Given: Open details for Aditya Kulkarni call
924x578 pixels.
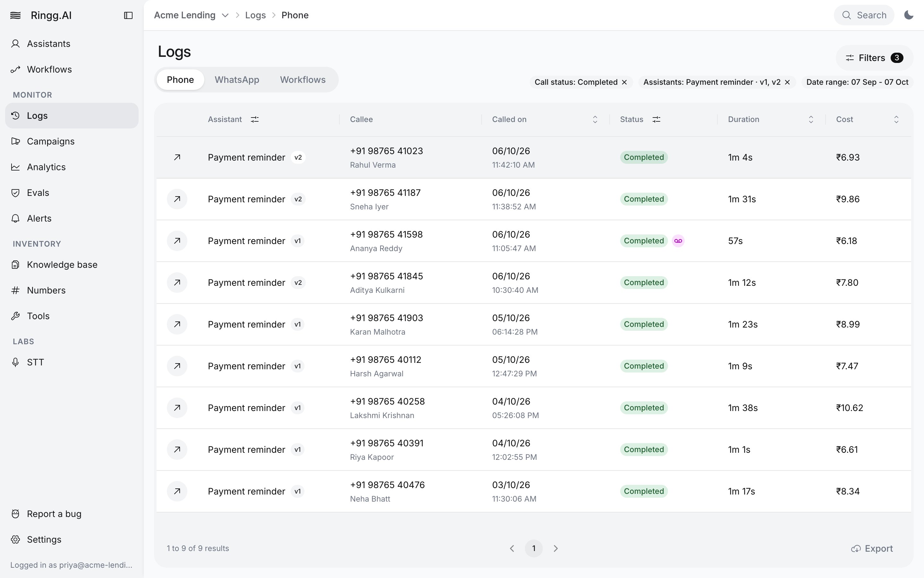Looking at the screenshot, I should (177, 282).
